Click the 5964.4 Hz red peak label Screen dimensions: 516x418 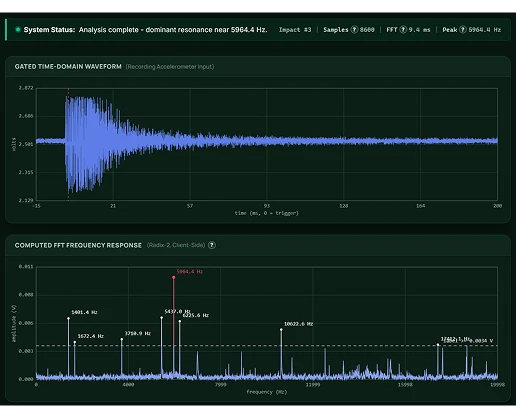tap(190, 272)
